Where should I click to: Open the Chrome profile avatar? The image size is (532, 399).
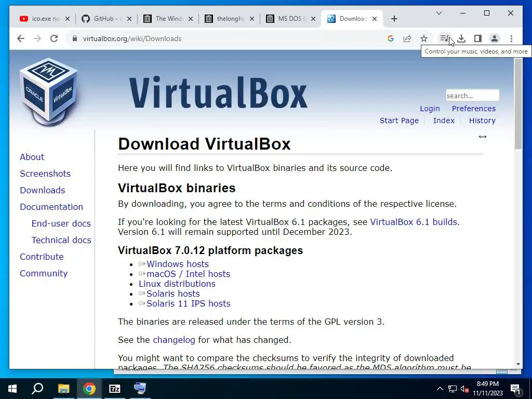point(495,38)
